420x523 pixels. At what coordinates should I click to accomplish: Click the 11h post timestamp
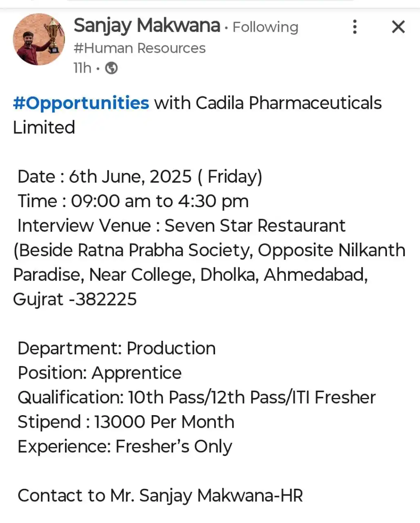82,68
